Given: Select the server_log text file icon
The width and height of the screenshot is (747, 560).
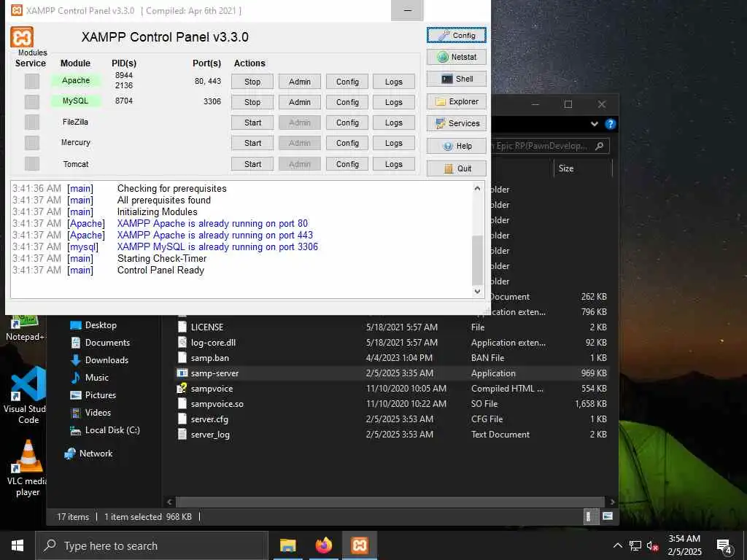Looking at the screenshot, I should (182, 435).
